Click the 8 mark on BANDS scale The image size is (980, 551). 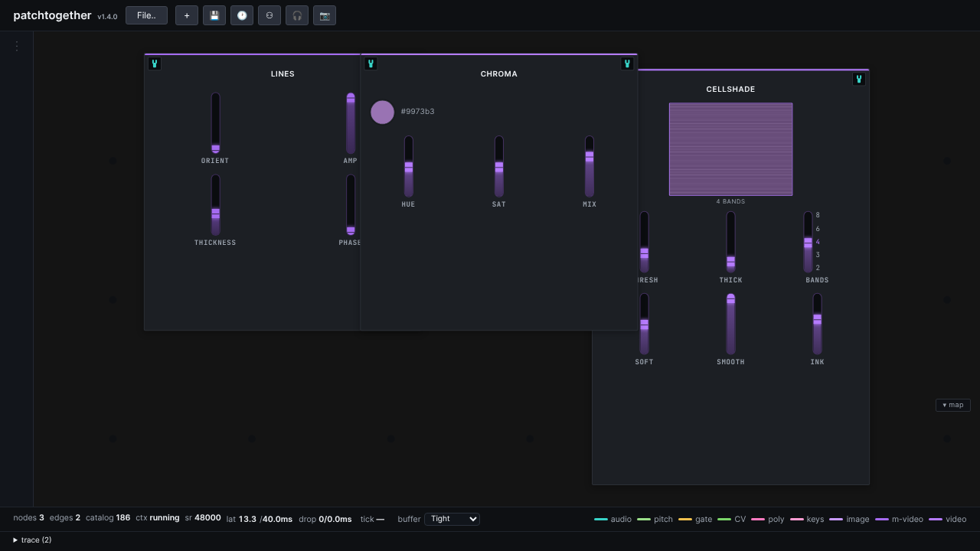818,216
